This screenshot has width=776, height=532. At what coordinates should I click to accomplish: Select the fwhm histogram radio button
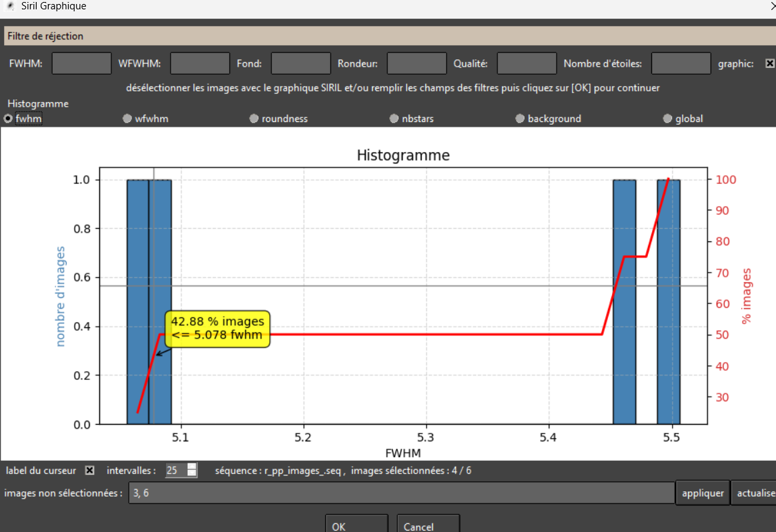[8, 119]
